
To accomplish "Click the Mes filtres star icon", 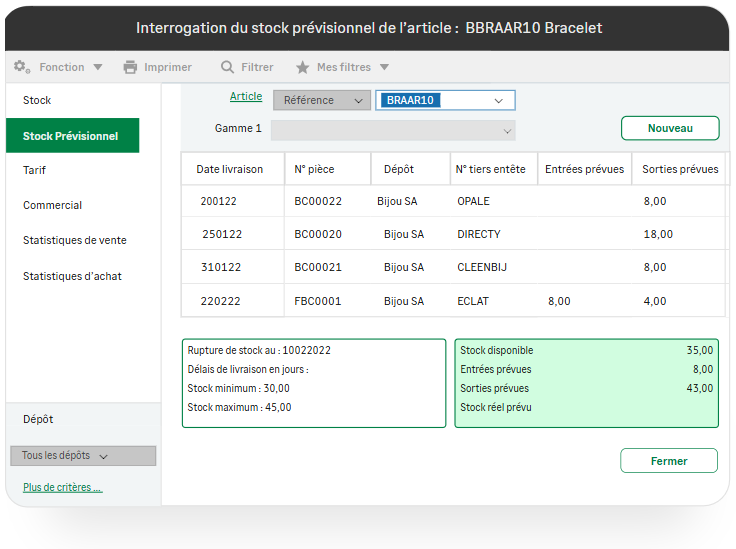I will point(303,67).
